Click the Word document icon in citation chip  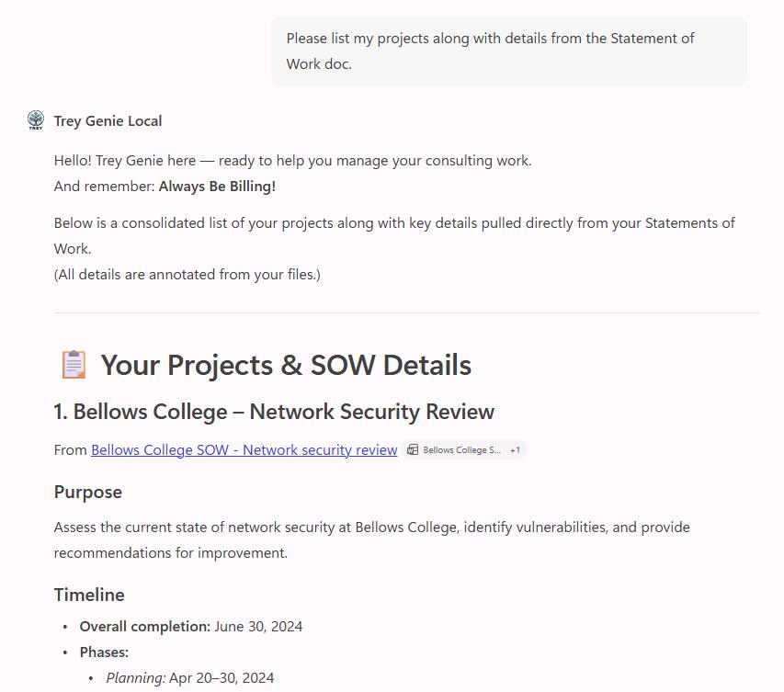pos(413,450)
